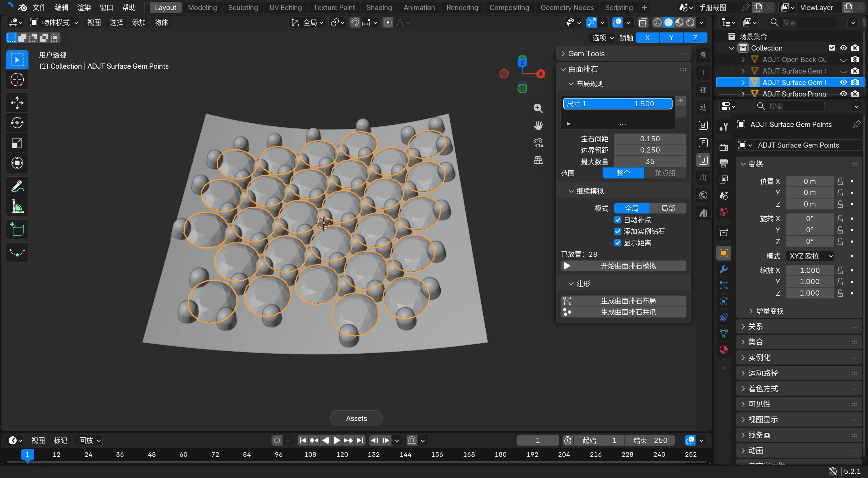Screen dimensions: 868x478
Task: Activate the Move tool
Action: pos(17,103)
